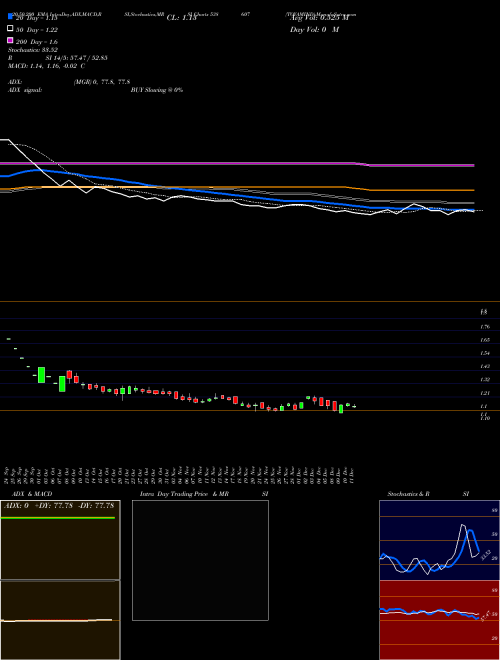Click the 'Avg Vol: 0.325 M' label
The image size is (500, 660).
319,18
